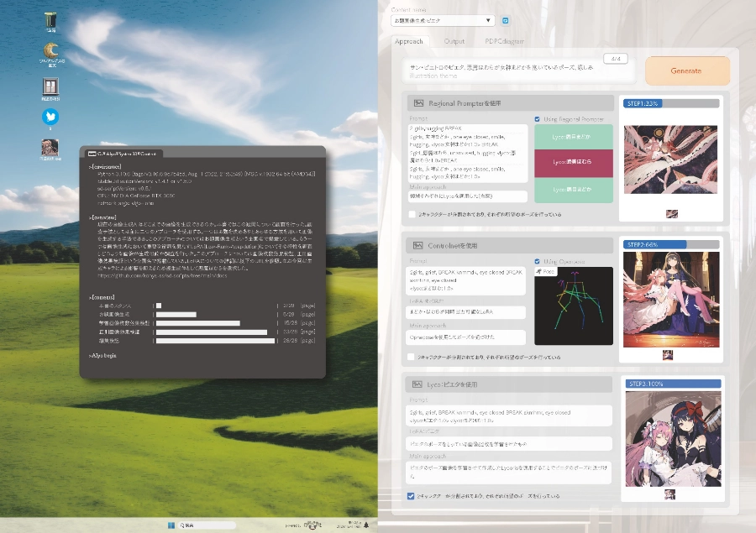
Task: Switch to the Output tab
Action: click(x=454, y=41)
